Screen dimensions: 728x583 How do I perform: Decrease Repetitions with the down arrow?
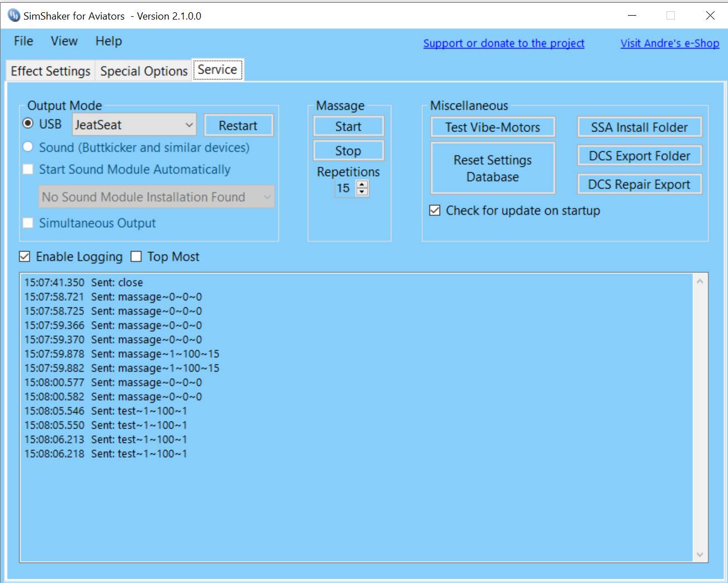(x=362, y=192)
